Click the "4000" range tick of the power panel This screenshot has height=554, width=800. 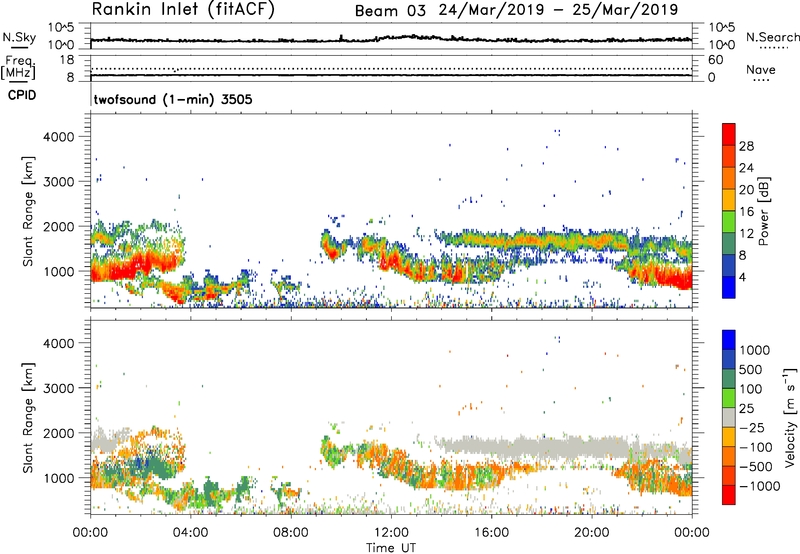tap(59, 137)
